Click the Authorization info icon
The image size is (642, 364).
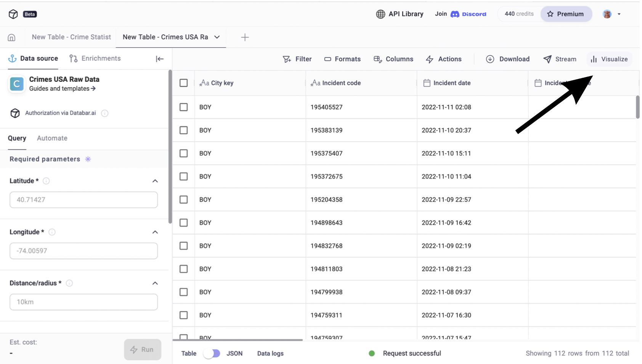tap(105, 113)
